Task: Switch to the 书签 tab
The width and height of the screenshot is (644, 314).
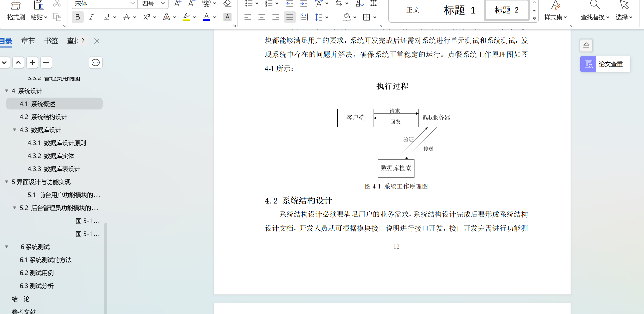Action: pyautogui.click(x=51, y=41)
